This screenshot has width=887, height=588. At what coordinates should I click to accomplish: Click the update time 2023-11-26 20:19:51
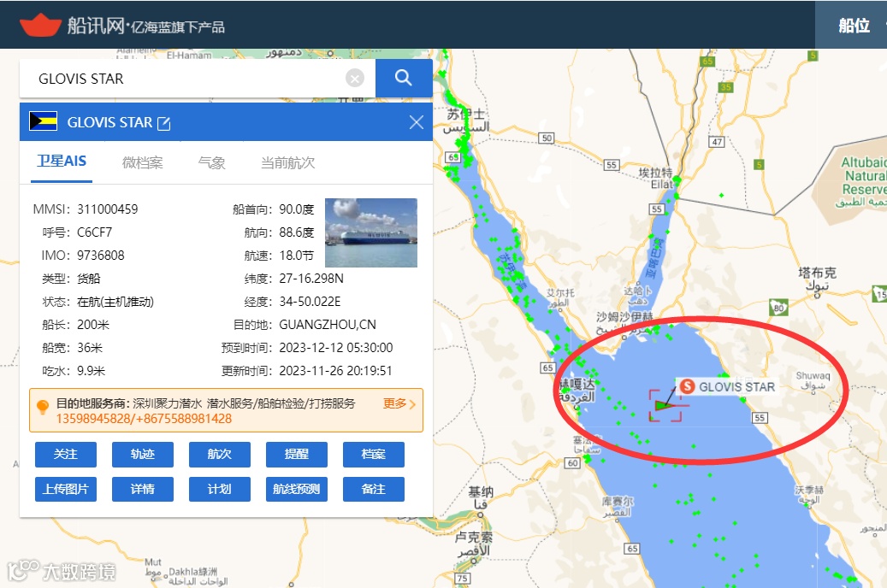point(335,371)
